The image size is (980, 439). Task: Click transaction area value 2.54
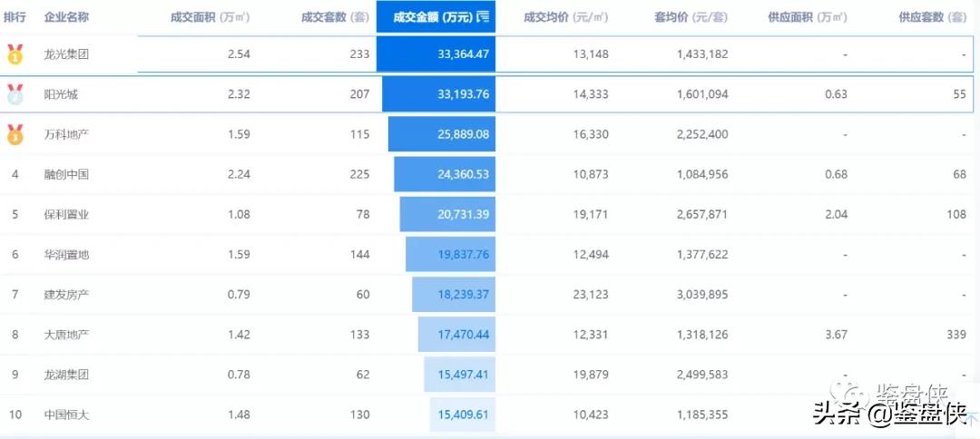[x=239, y=54]
